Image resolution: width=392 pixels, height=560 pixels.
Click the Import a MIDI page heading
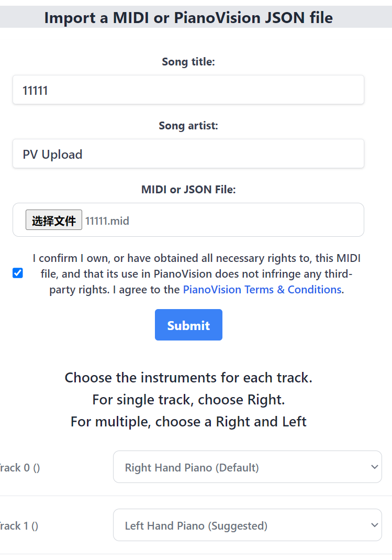click(x=188, y=18)
